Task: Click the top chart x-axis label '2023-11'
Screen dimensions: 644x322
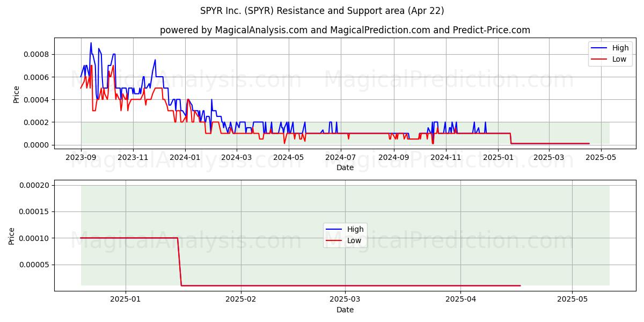Action: click(x=133, y=157)
